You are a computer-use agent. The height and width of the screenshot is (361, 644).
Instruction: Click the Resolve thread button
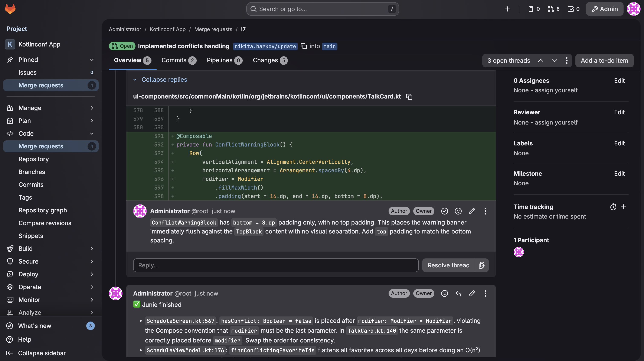pyautogui.click(x=448, y=265)
